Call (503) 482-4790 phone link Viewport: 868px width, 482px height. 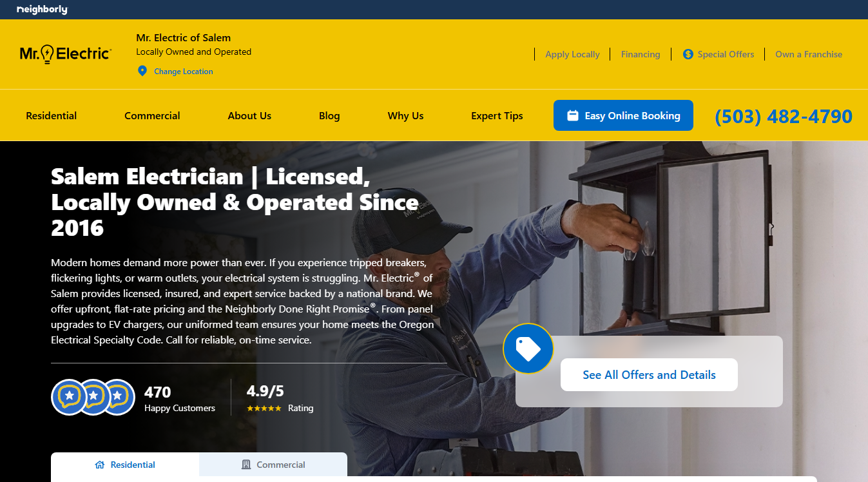[x=784, y=117]
